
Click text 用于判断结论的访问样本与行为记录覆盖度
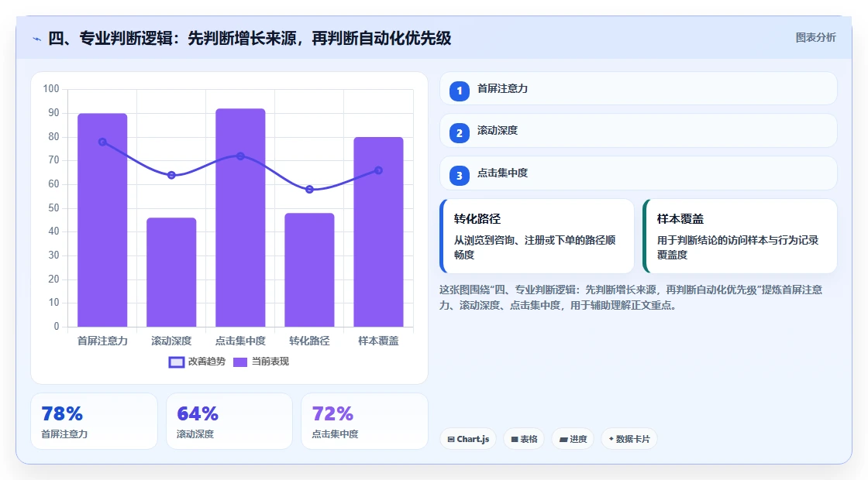pyautogui.click(x=738, y=247)
